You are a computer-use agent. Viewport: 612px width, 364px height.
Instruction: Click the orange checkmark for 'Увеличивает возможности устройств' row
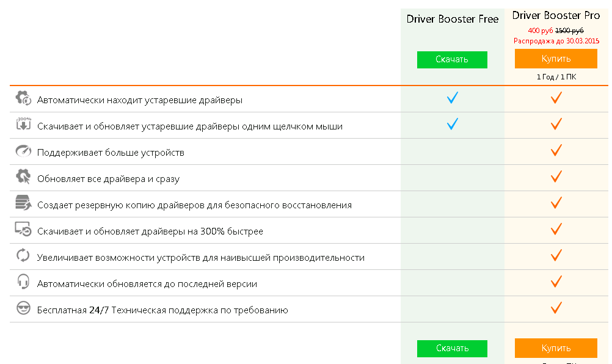coord(556,255)
